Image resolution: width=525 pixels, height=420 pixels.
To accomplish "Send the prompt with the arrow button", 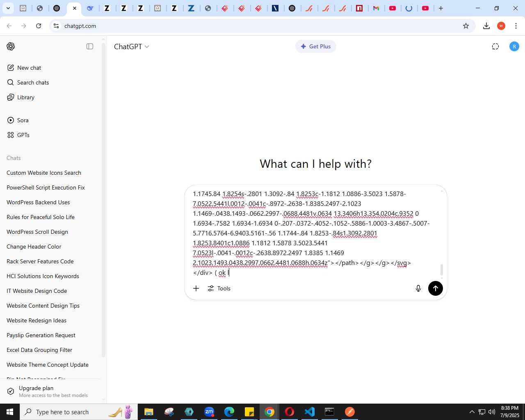I will tap(435, 288).
